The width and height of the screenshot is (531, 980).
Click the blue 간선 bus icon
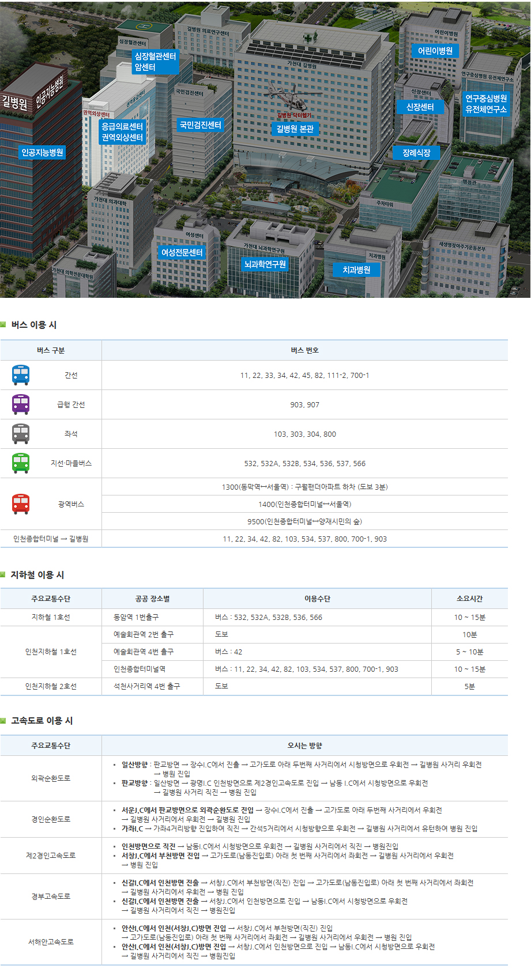[x=21, y=375]
